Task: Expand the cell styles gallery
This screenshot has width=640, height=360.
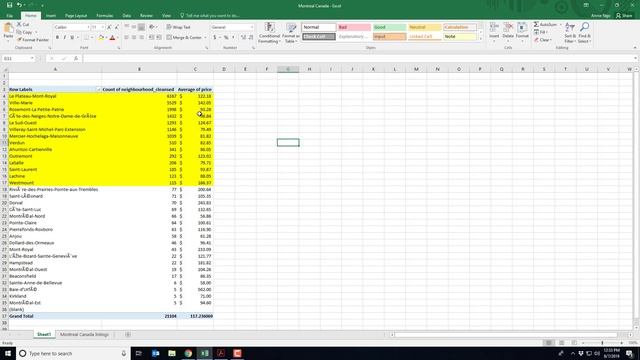Action: 480,39
